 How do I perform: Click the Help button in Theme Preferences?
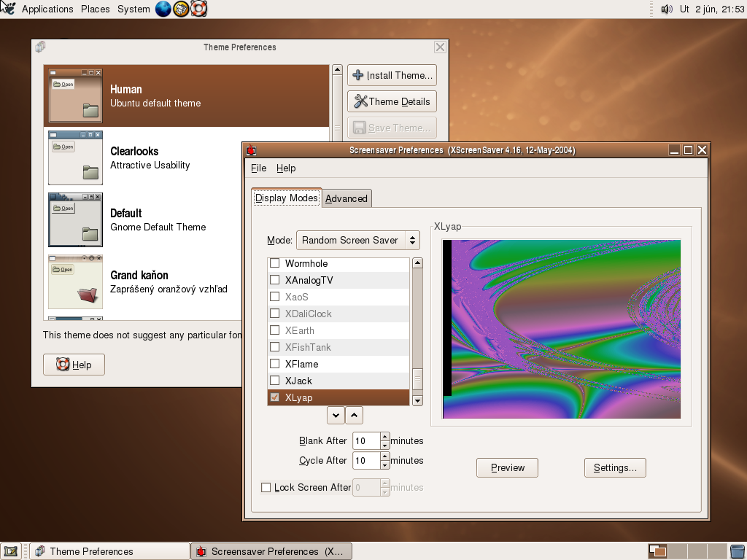[74, 365]
